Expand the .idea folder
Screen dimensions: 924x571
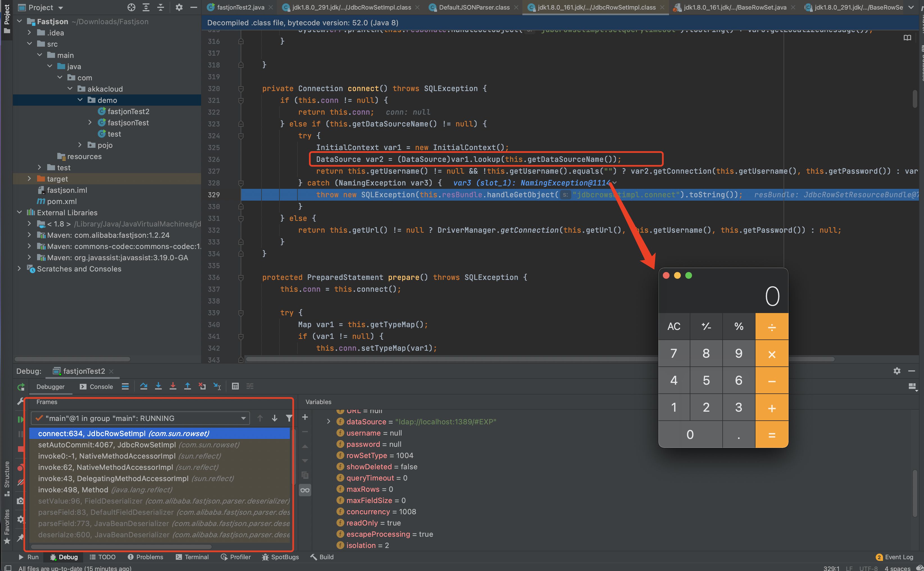pos(29,33)
